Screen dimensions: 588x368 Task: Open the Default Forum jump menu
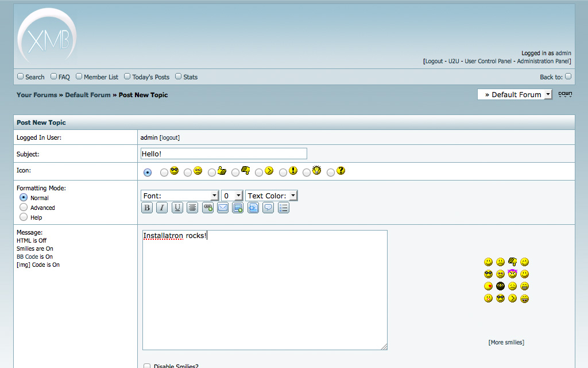click(547, 94)
